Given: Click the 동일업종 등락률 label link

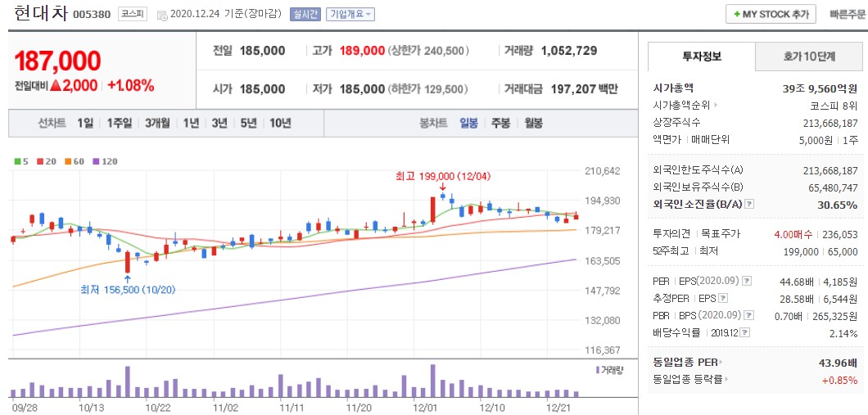Looking at the screenshot, I should coord(688,380).
